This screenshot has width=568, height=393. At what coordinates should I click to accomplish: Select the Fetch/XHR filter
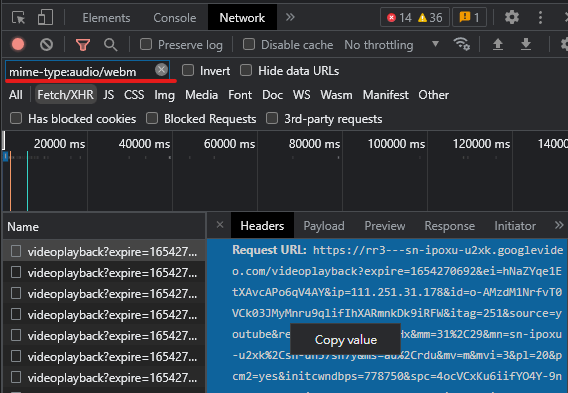(x=66, y=95)
